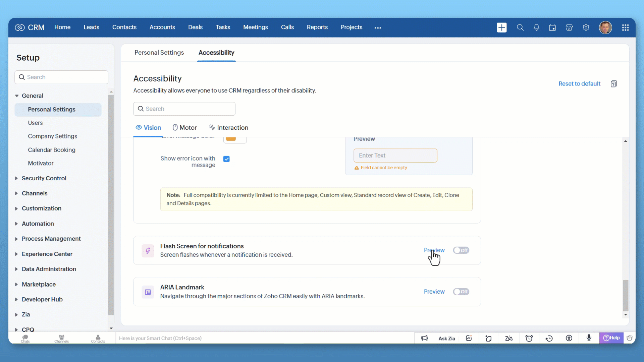Uncheck Show error icon with message
The width and height of the screenshot is (644, 362).
click(x=226, y=159)
